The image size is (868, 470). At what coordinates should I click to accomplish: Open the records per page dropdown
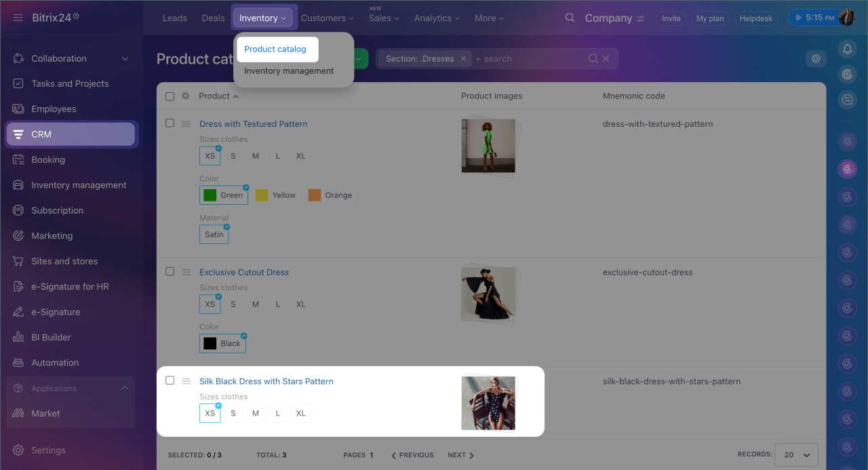pos(797,454)
